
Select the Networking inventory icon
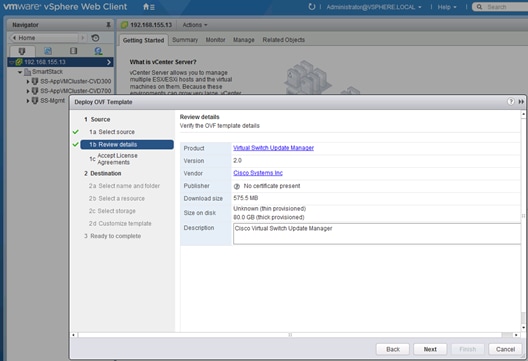[x=98, y=51]
